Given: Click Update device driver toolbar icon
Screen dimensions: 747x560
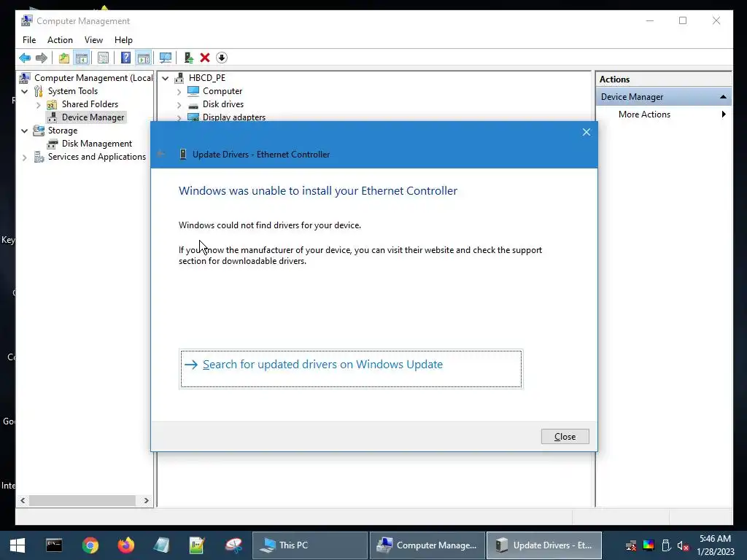Looking at the screenshot, I should 189,58.
